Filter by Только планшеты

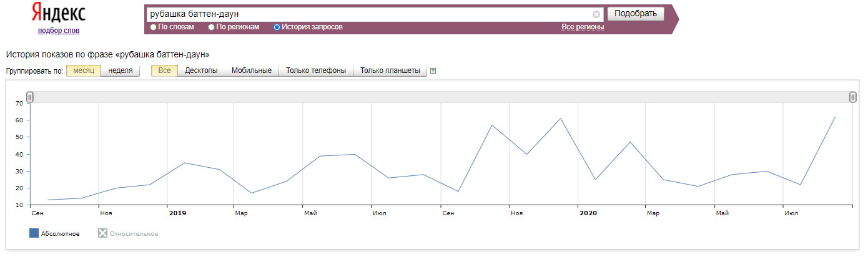point(390,70)
